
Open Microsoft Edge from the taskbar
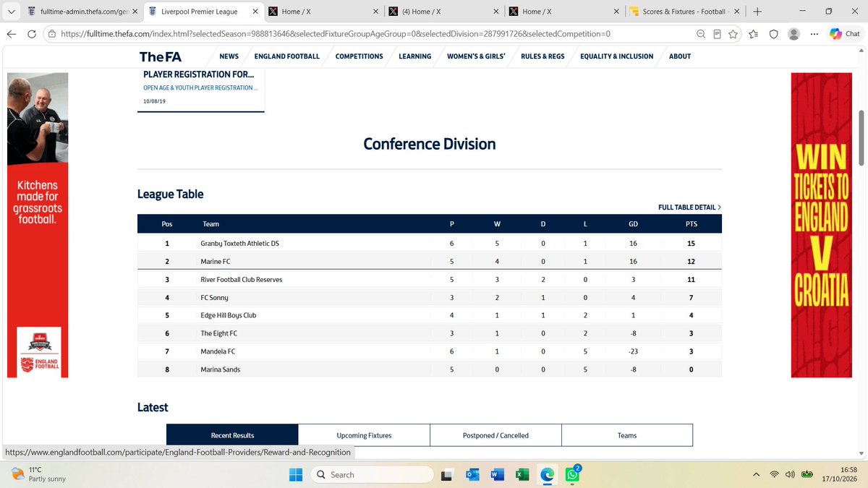point(548,474)
